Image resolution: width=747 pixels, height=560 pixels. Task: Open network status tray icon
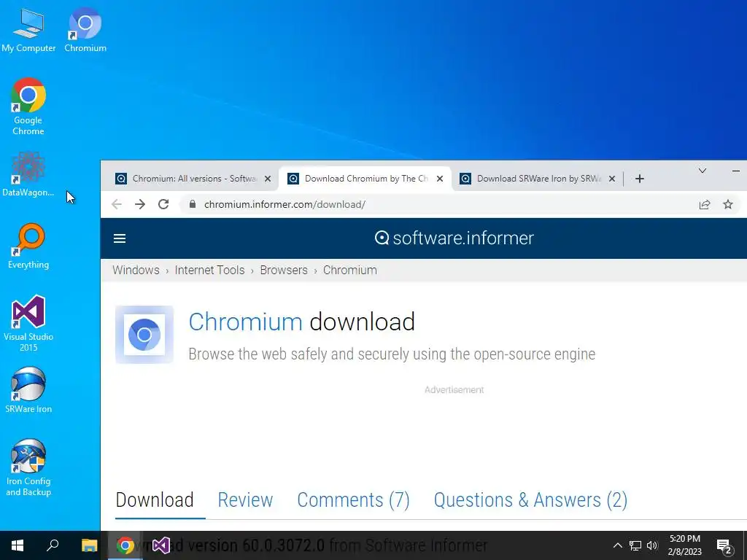(635, 545)
